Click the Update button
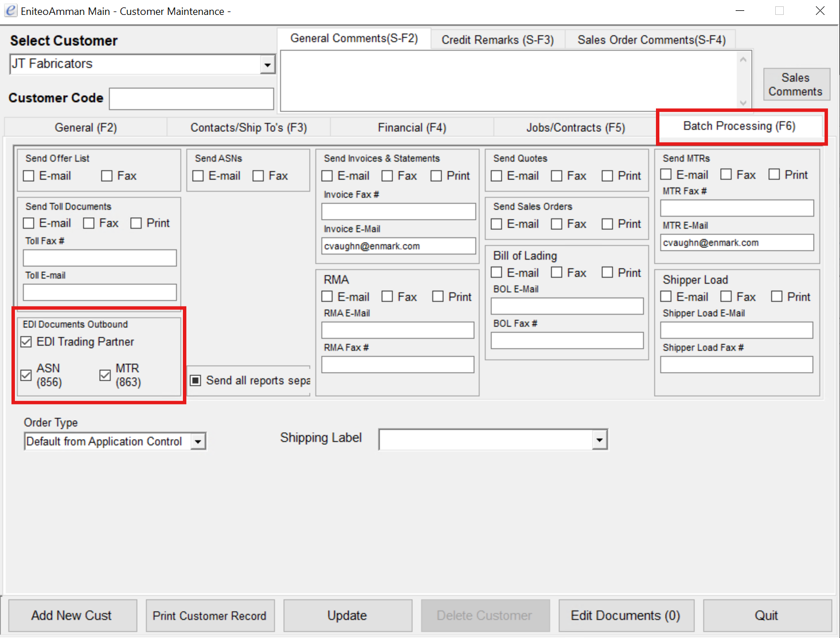The image size is (840, 638). point(347,616)
